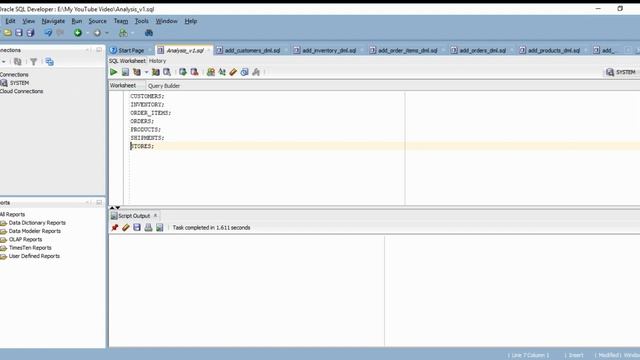Image resolution: width=640 pixels, height=360 pixels.
Task: Open the dropdown arrow beside the Forward button
Action: [107, 33]
